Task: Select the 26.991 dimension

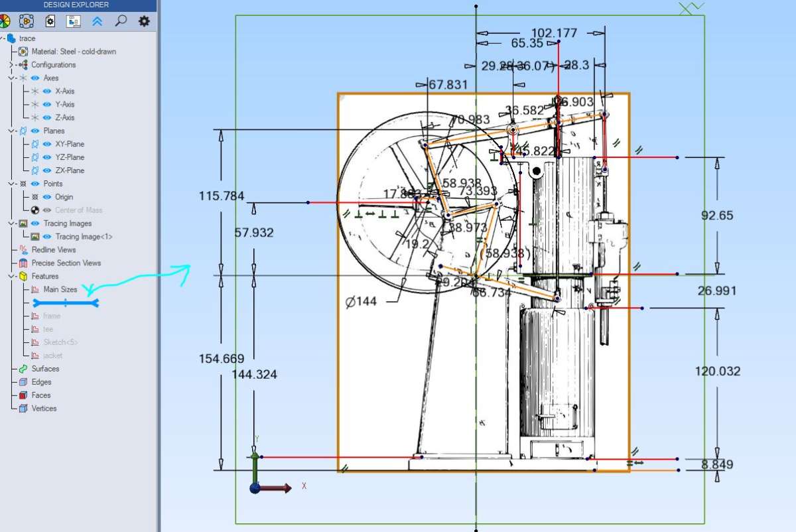Action: (717, 291)
